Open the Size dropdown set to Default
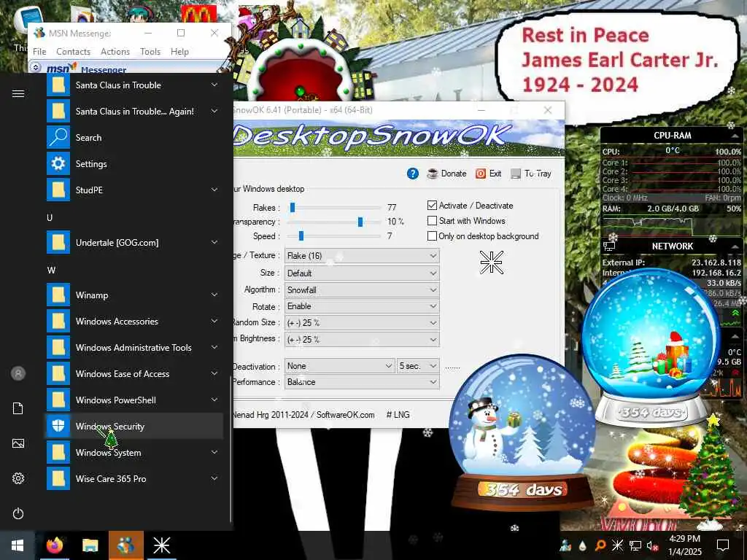The width and height of the screenshot is (747, 560). click(362, 273)
